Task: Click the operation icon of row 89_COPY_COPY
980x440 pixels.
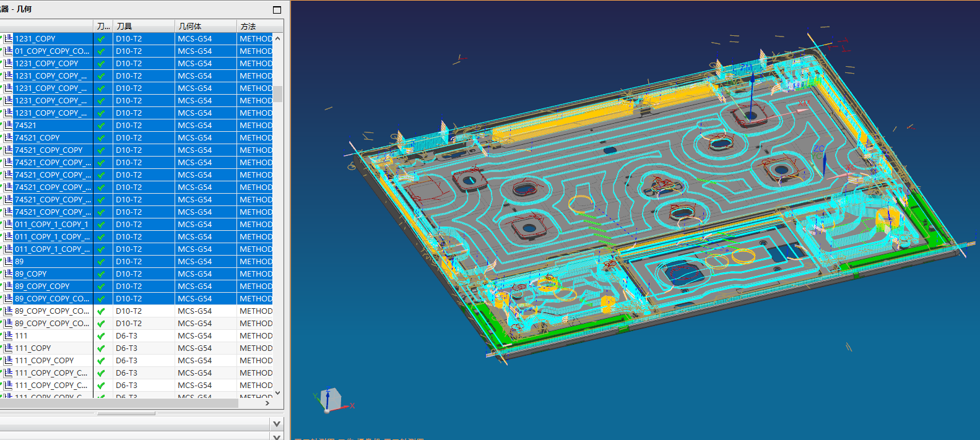Action: 8,286
